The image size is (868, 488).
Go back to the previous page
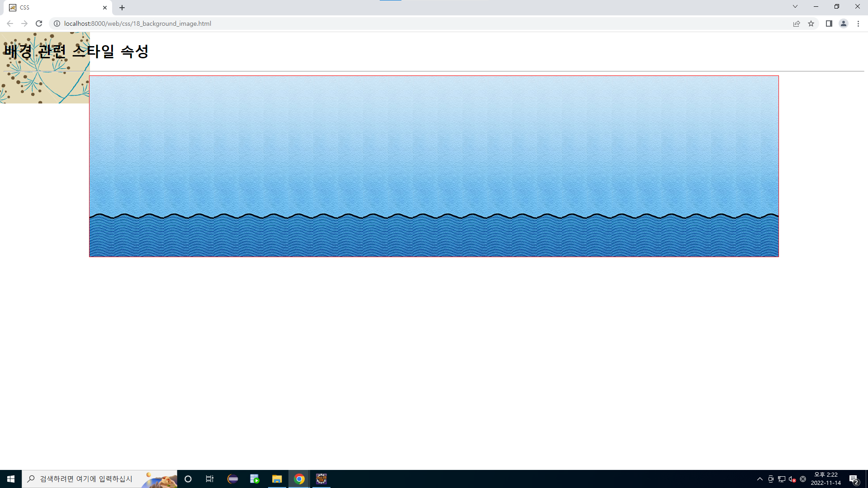[x=10, y=23]
